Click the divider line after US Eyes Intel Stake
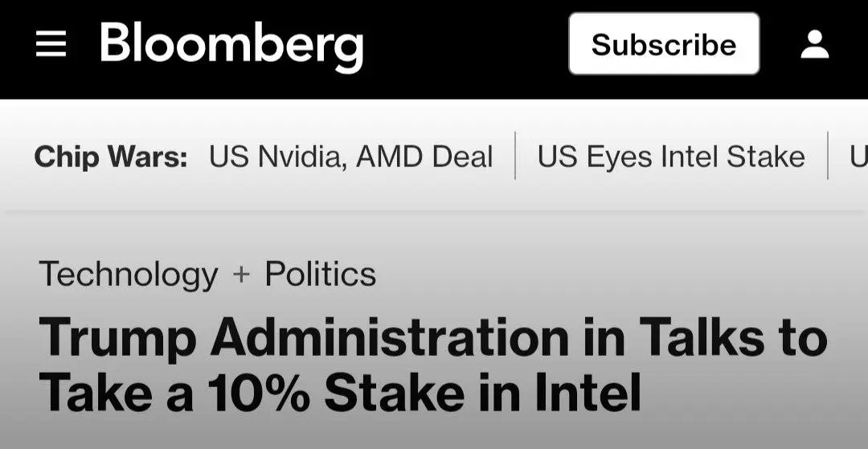The width and height of the screenshot is (868, 449). [x=828, y=155]
